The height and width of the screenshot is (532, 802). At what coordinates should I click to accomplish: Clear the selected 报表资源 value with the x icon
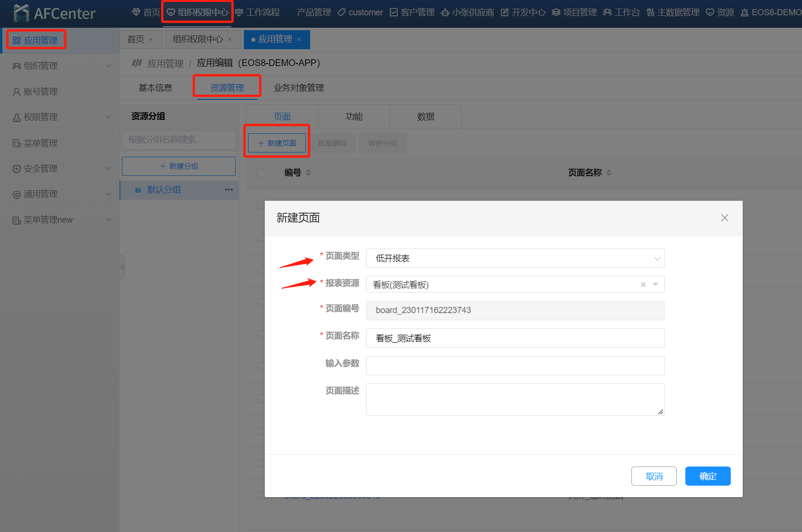[643, 284]
